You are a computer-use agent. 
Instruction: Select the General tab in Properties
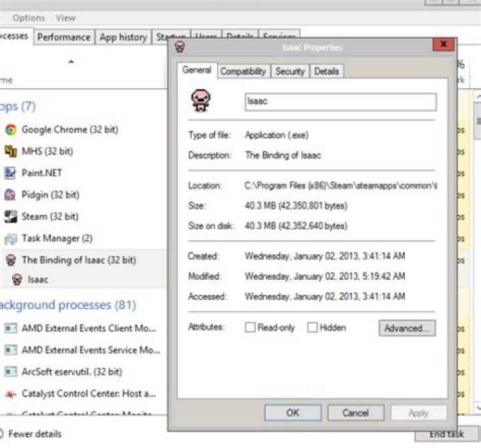click(197, 70)
